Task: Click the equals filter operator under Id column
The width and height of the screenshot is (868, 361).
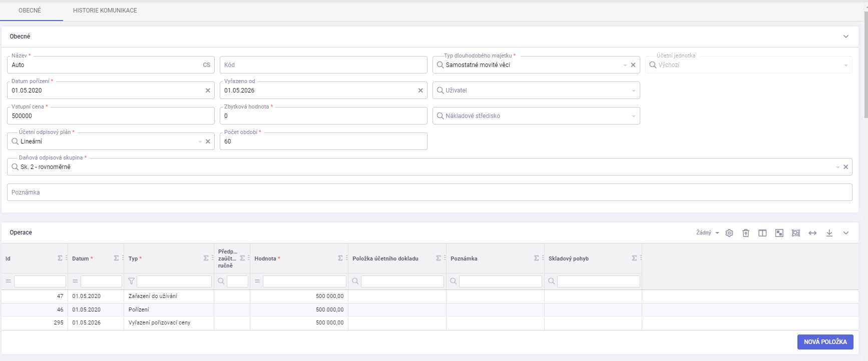Action: pyautogui.click(x=8, y=281)
